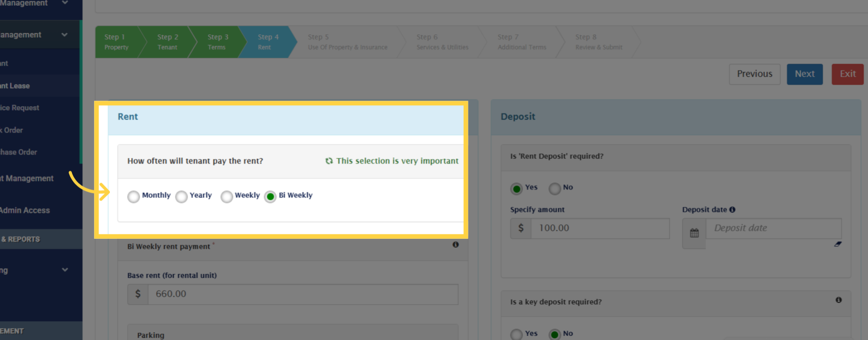Click the Base rent amount field
This screenshot has width=868, height=340.
303,294
